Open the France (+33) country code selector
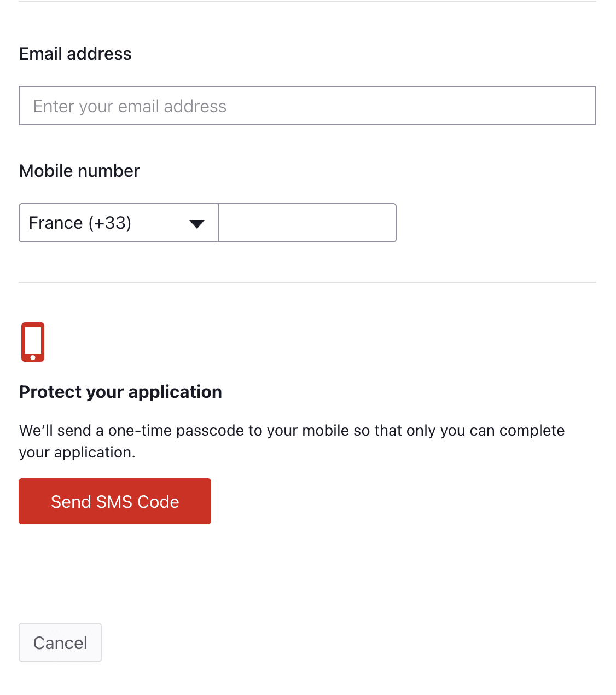The image size is (616, 695). coord(118,223)
